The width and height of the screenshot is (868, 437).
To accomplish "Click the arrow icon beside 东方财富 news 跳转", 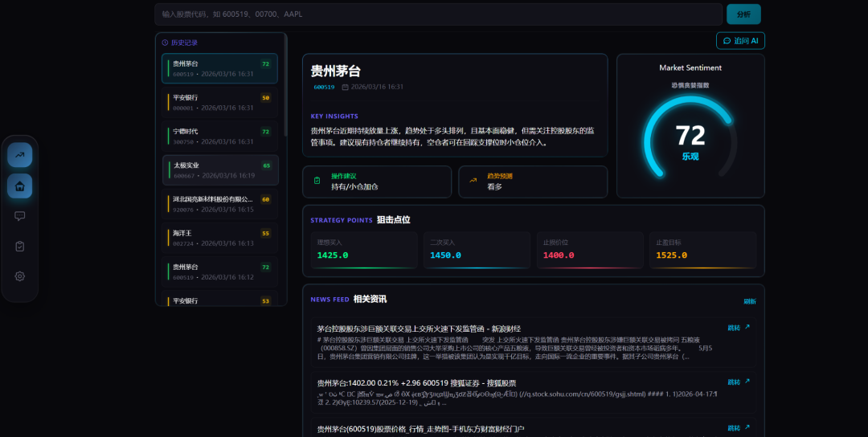I will pyautogui.click(x=747, y=427).
